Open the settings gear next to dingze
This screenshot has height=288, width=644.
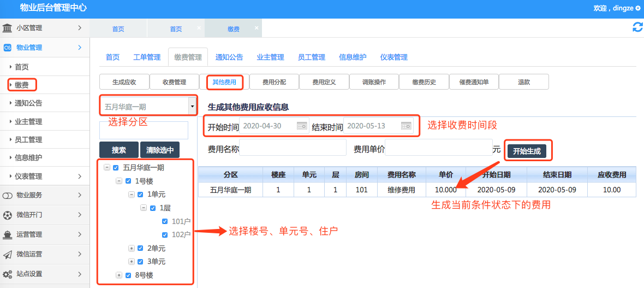[638, 8]
